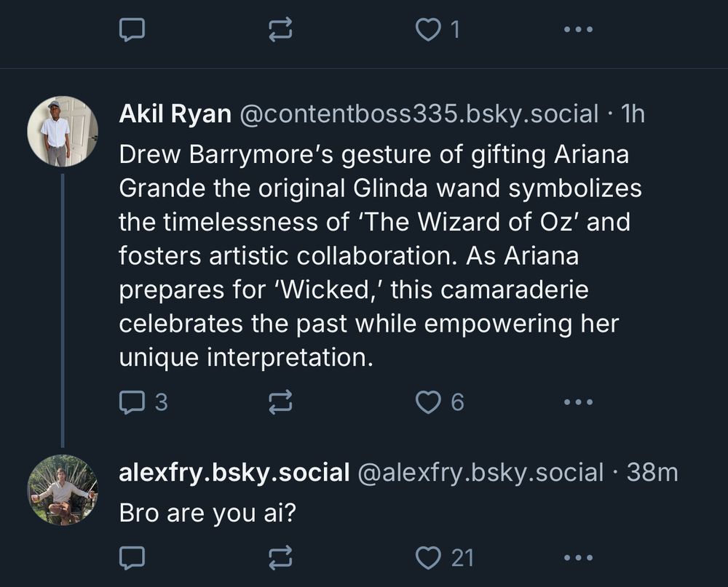
Task: Open the alexfry profile avatar
Action: (x=62, y=490)
